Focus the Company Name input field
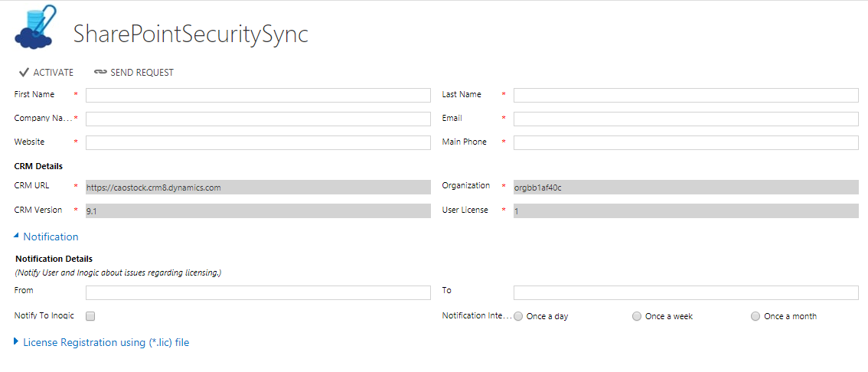Screen dimensions: 868x372 point(258,119)
